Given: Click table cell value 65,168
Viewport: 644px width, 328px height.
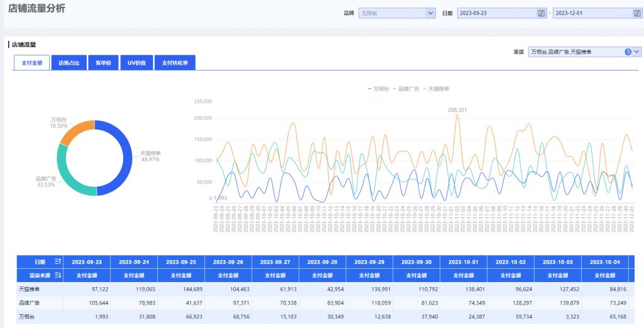Looking at the screenshot, I should 618,317.
